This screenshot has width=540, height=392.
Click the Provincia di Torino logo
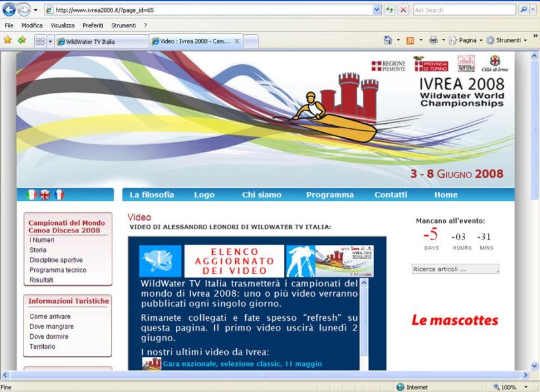tap(431, 64)
